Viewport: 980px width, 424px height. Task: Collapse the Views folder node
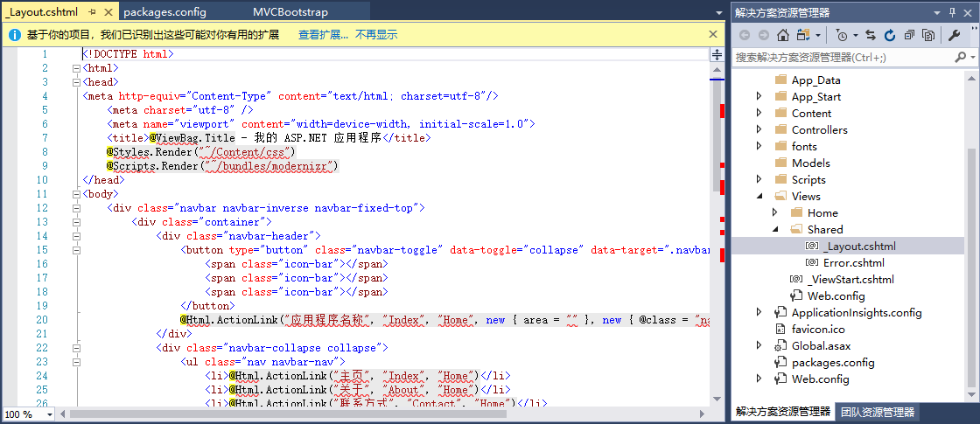click(x=759, y=197)
